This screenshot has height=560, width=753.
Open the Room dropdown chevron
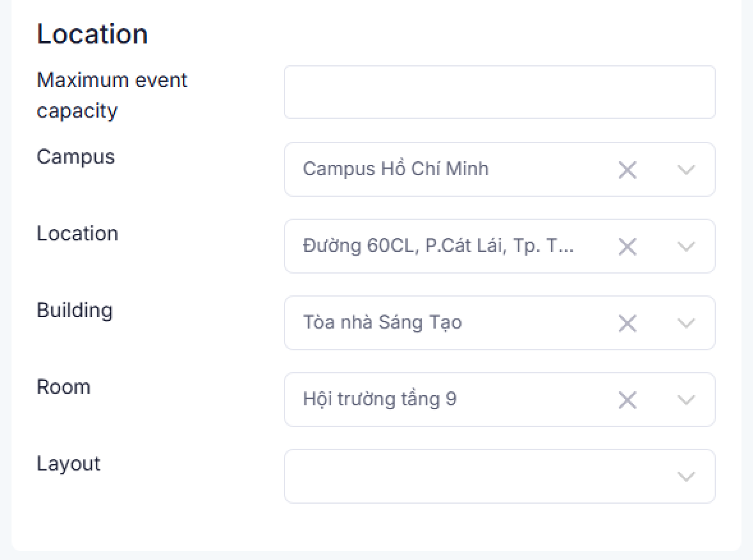tap(686, 400)
